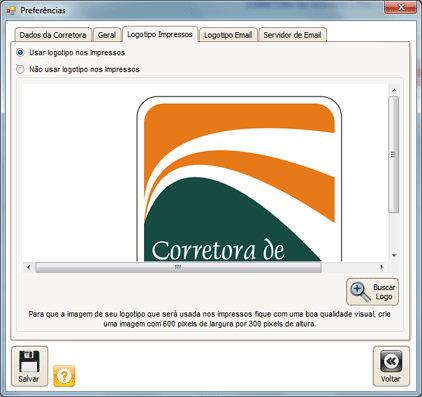Image resolution: width=422 pixels, height=397 pixels.
Task: Switch to Dados da Corretora tab
Action: (x=53, y=35)
